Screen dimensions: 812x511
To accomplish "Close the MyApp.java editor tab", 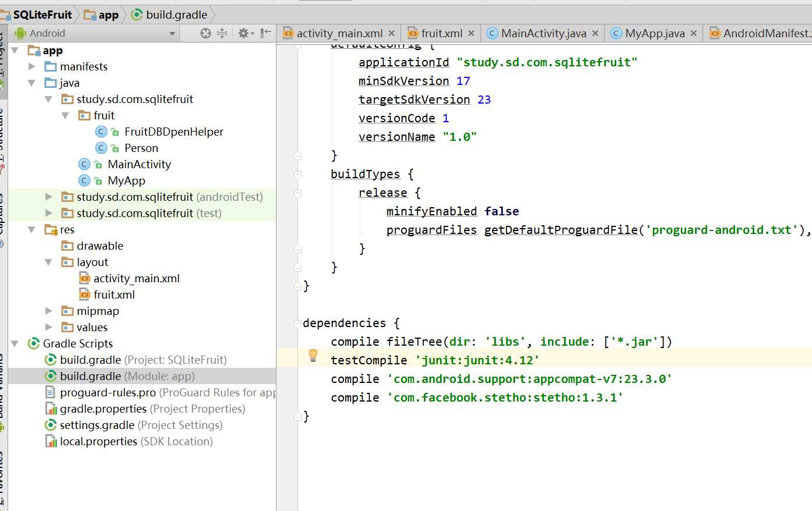I will click(x=694, y=33).
